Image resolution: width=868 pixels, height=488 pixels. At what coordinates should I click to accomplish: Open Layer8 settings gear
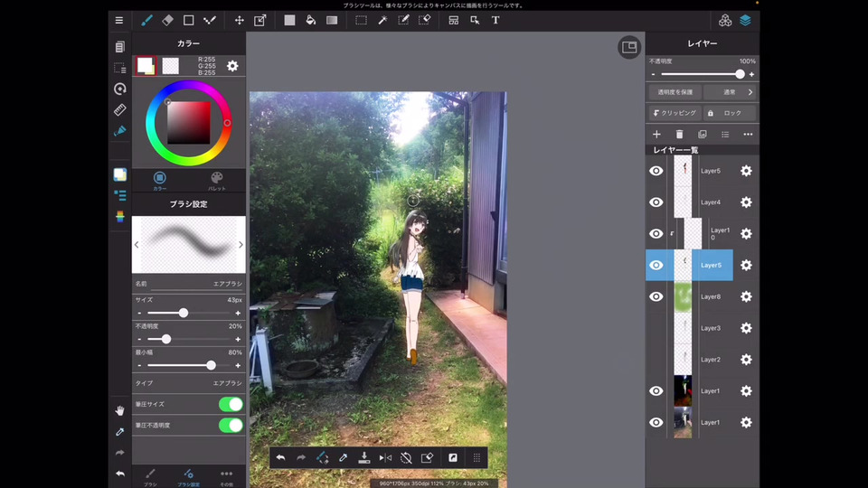click(x=746, y=296)
